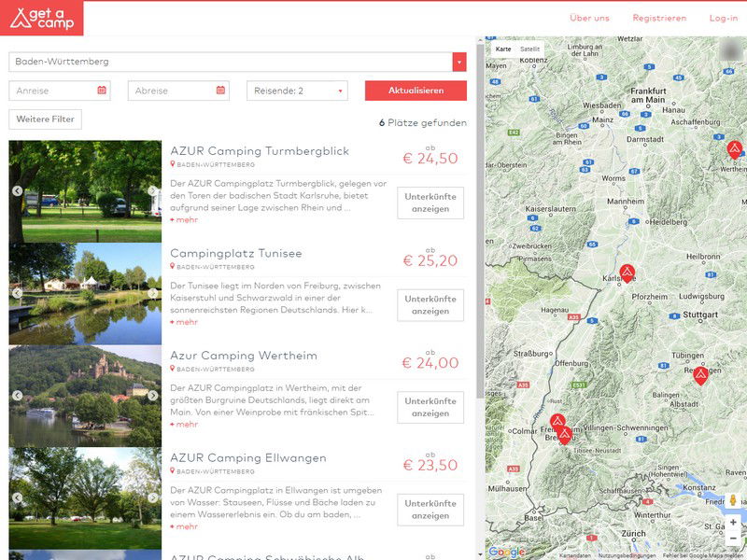
Task: Show next photo of AZUR Camping Ellwangen
Action: [x=152, y=498]
